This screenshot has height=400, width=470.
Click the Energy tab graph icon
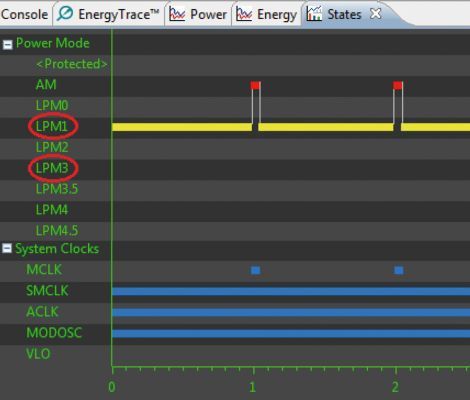coord(244,14)
